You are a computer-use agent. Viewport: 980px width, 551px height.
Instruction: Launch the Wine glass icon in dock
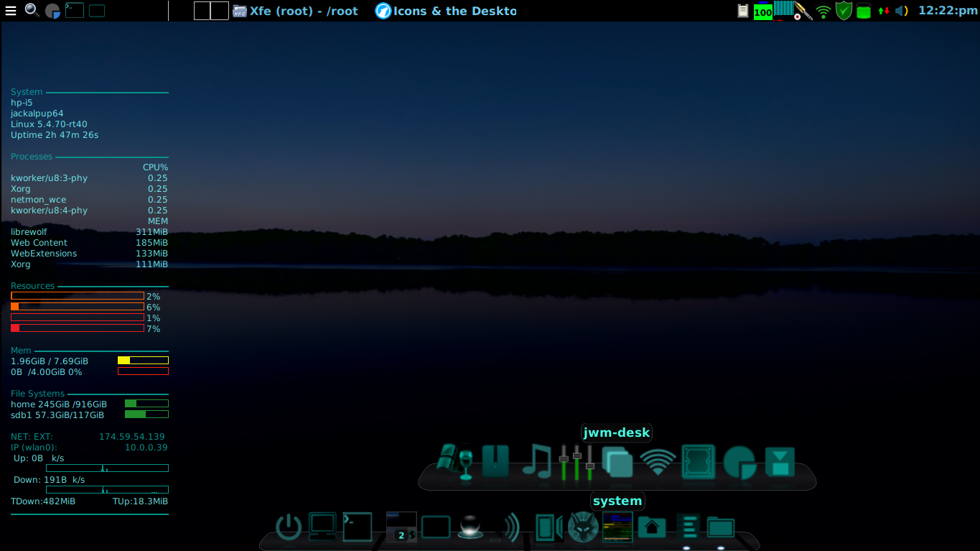pyautogui.click(x=455, y=462)
